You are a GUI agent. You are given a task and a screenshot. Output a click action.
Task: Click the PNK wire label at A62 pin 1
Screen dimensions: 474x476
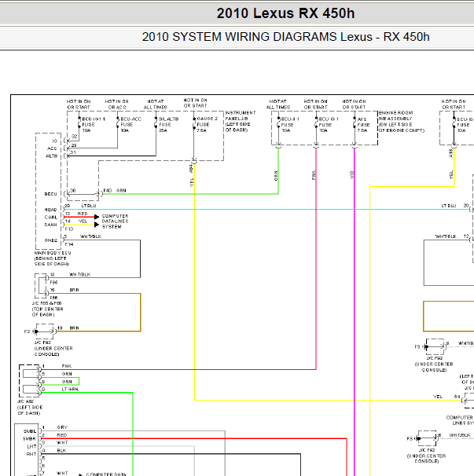pos(67,366)
